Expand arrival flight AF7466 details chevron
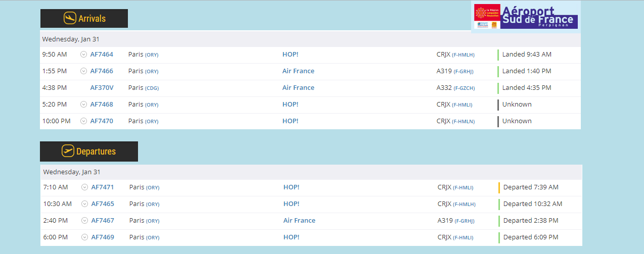The image size is (644, 254). [x=84, y=71]
